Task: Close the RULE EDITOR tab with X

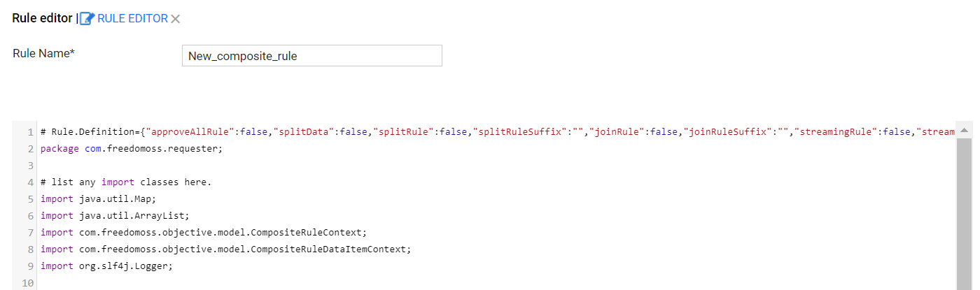Action: coord(176,20)
